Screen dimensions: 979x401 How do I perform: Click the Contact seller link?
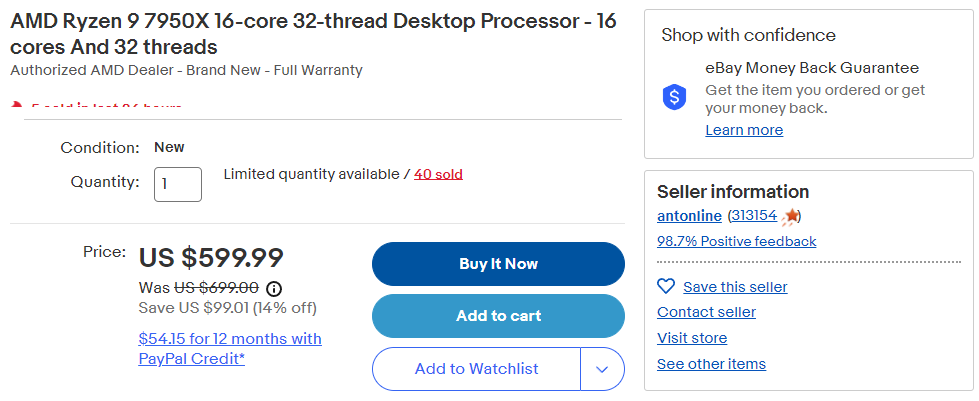706,312
